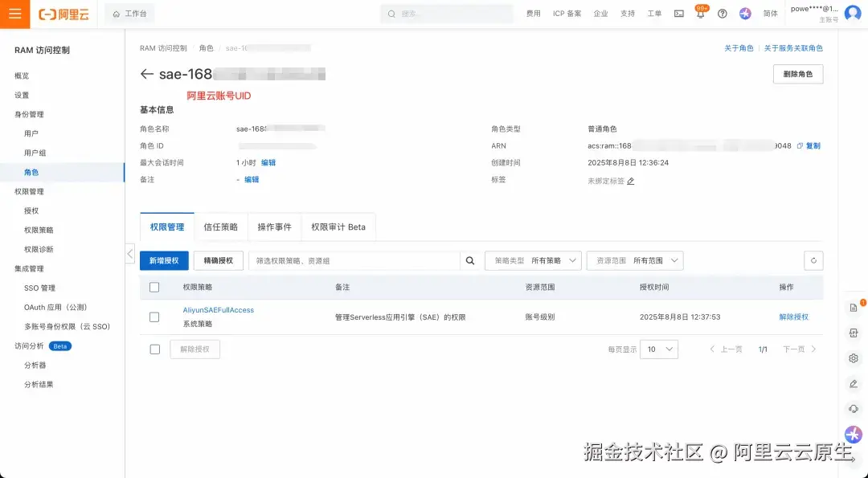Switch to 权限审计 Beta tab
This screenshot has width=868, height=478.
(x=338, y=227)
